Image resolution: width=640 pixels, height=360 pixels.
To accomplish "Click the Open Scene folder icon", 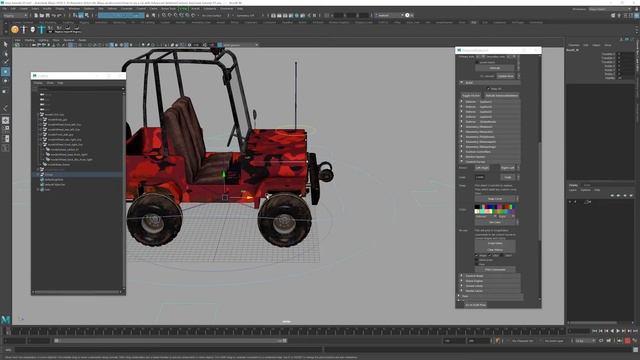I will [x=42, y=16].
